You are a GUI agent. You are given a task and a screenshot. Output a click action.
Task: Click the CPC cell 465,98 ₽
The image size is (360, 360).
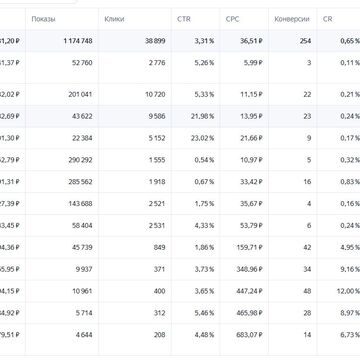250,313
